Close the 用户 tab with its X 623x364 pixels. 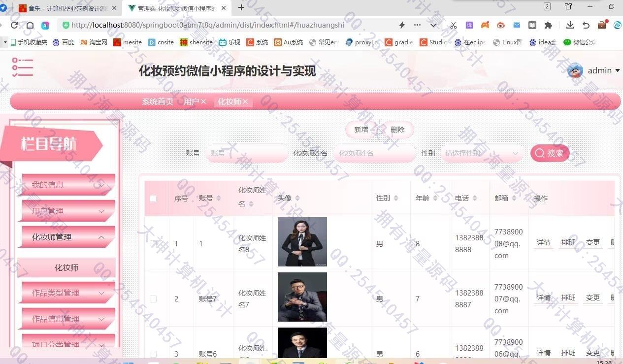click(x=203, y=101)
